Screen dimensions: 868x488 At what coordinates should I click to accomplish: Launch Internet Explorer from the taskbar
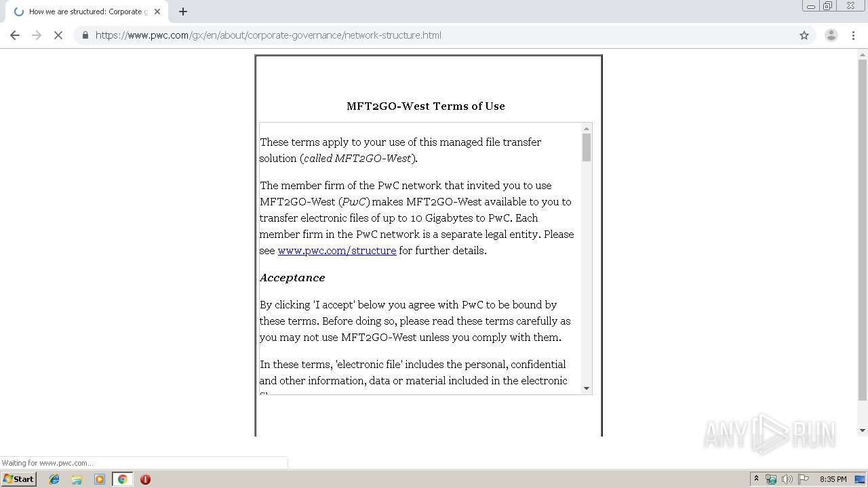(54, 479)
